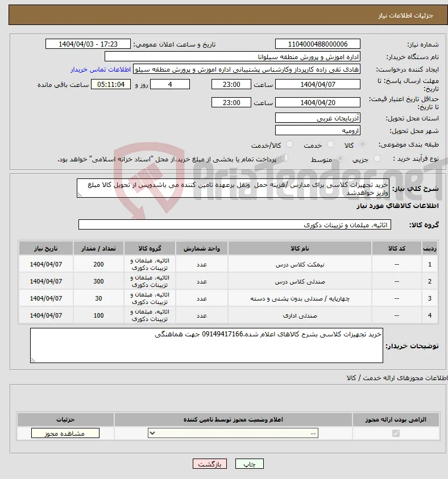This screenshot has height=479, width=448.
Task: Click the گروه کالا field
Action: click(235, 225)
